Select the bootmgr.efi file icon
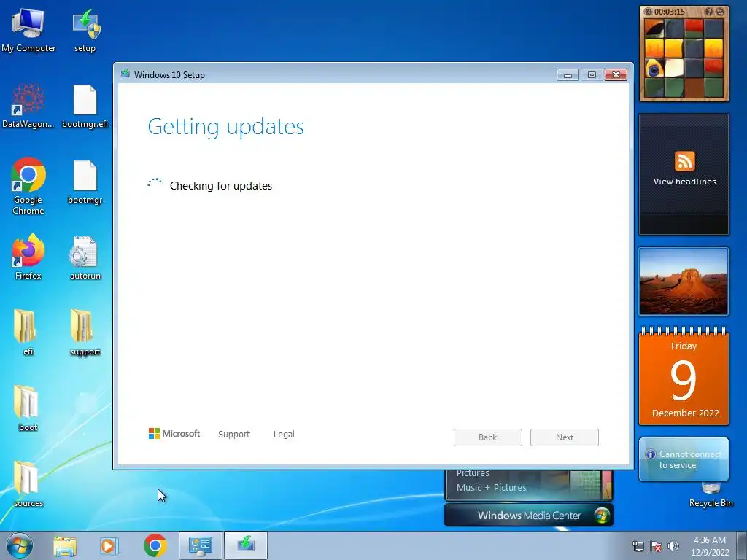This screenshot has width=747, height=560. [x=85, y=106]
